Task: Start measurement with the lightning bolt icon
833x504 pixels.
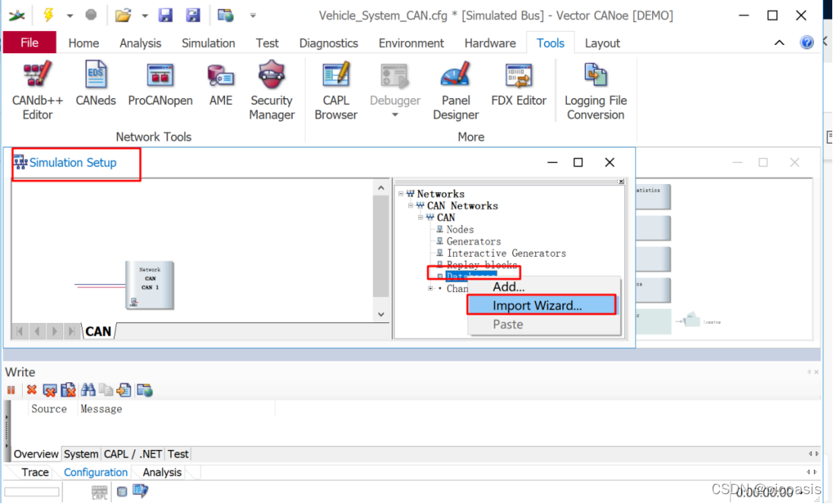Action: [49, 15]
